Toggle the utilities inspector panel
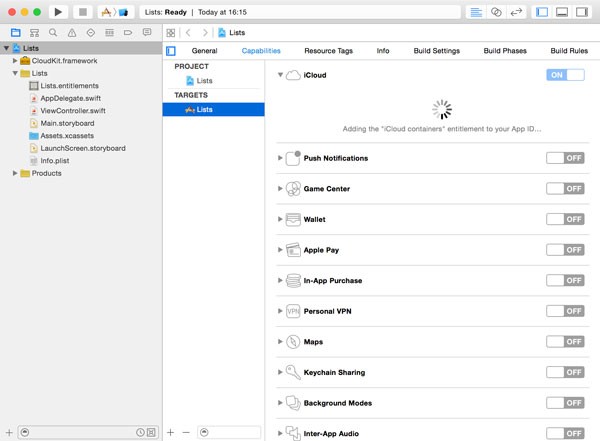This screenshot has height=441, width=600. click(582, 12)
